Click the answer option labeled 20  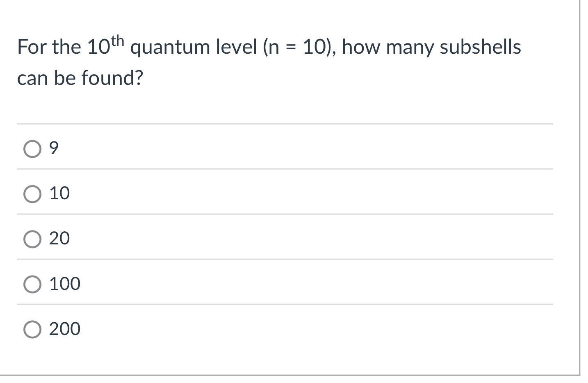(x=59, y=239)
